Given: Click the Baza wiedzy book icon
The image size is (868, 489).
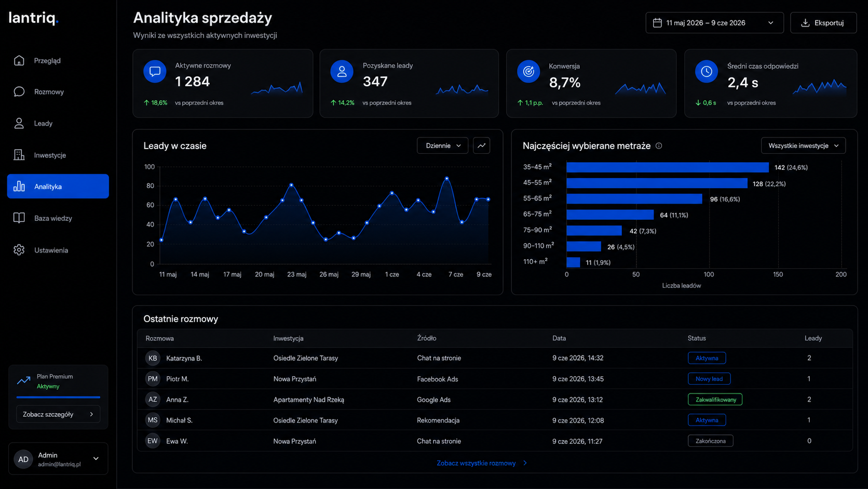Looking at the screenshot, I should coord(19,218).
